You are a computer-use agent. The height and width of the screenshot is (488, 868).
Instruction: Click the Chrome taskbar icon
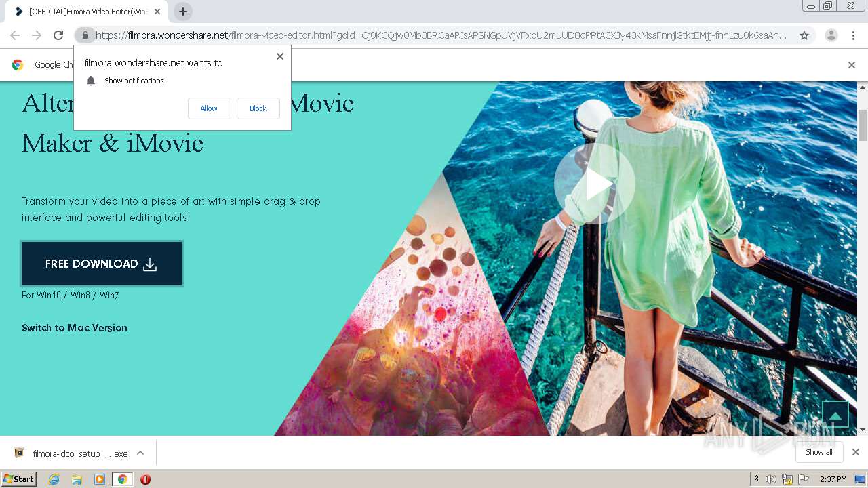click(122, 479)
